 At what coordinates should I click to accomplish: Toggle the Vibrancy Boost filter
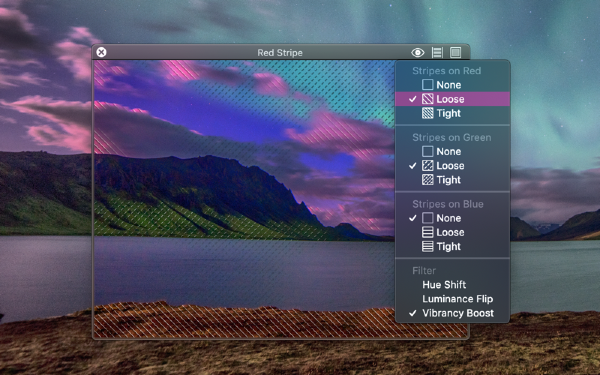coord(453,313)
